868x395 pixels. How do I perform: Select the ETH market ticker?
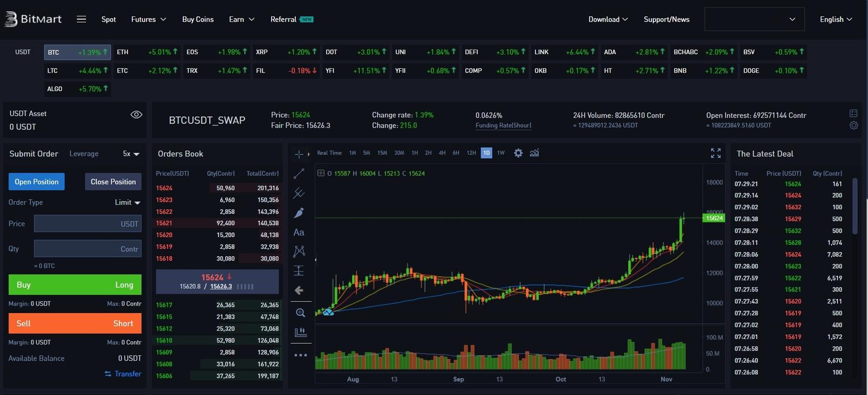click(x=147, y=52)
